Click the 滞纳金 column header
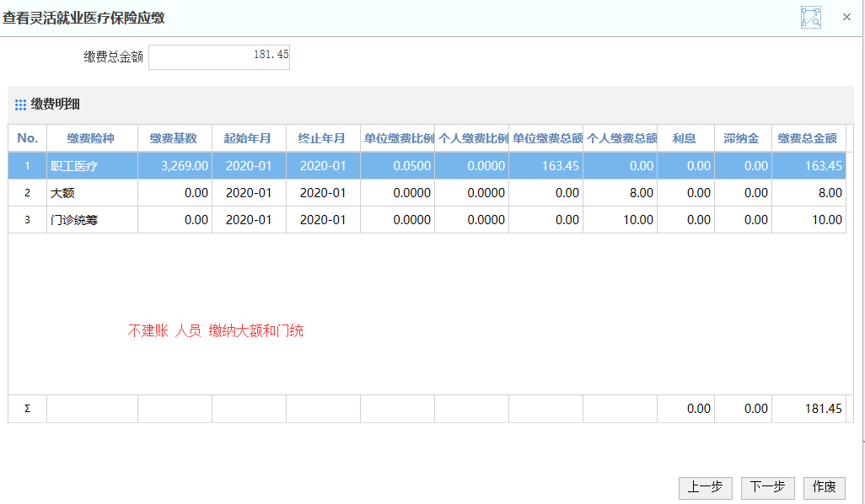Screen dimensions: 865x504 743,138
